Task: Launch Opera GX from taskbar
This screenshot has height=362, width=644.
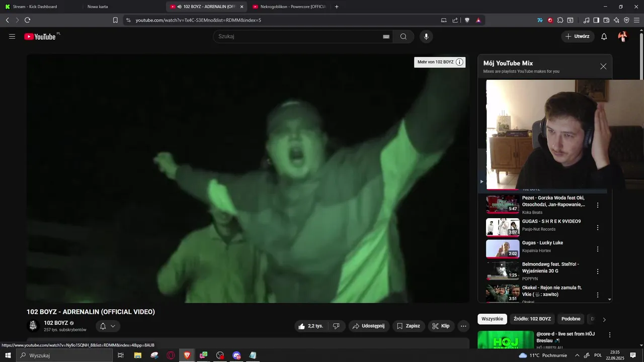Action: tap(171, 355)
